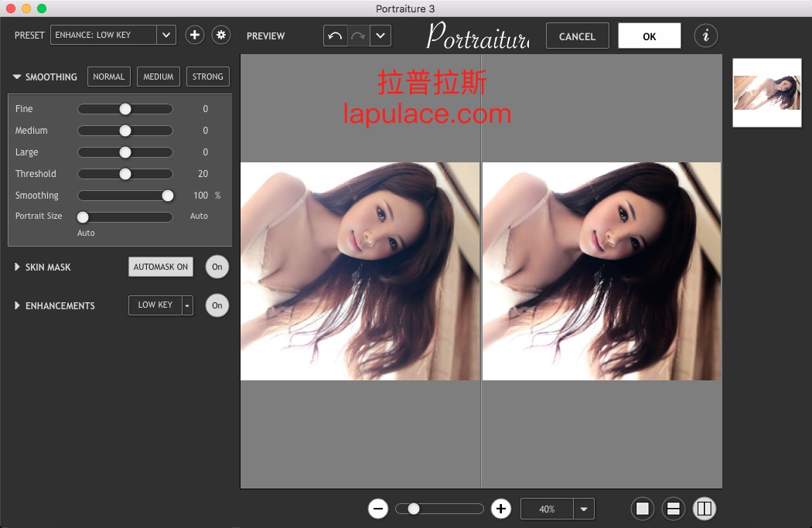This screenshot has height=528, width=812.
Task: Toggle Skin Mask On switch
Action: tap(217, 267)
